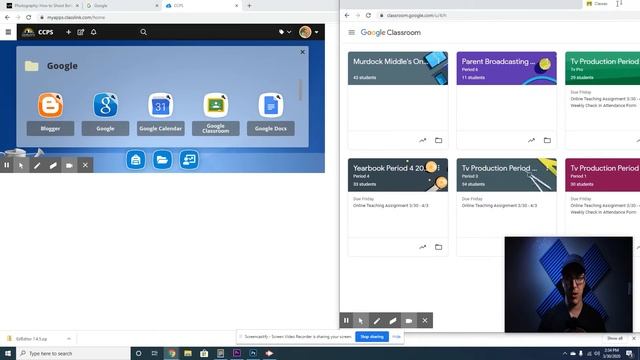Image resolution: width=640 pixels, height=360 pixels.
Task: Close ClassLink window Screencastify toolbar
Action: 85,165
